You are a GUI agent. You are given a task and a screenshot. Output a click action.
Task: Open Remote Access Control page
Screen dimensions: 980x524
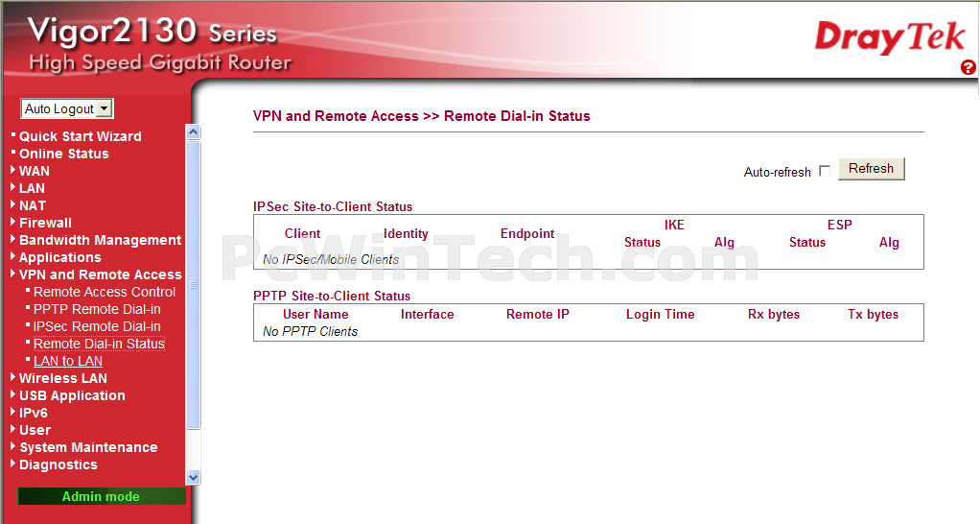pyautogui.click(x=105, y=292)
